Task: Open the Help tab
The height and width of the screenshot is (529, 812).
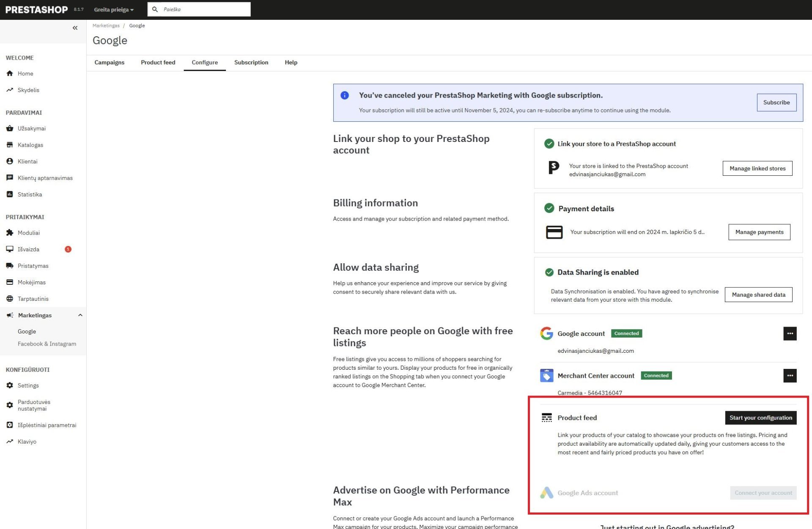Action: (x=291, y=63)
